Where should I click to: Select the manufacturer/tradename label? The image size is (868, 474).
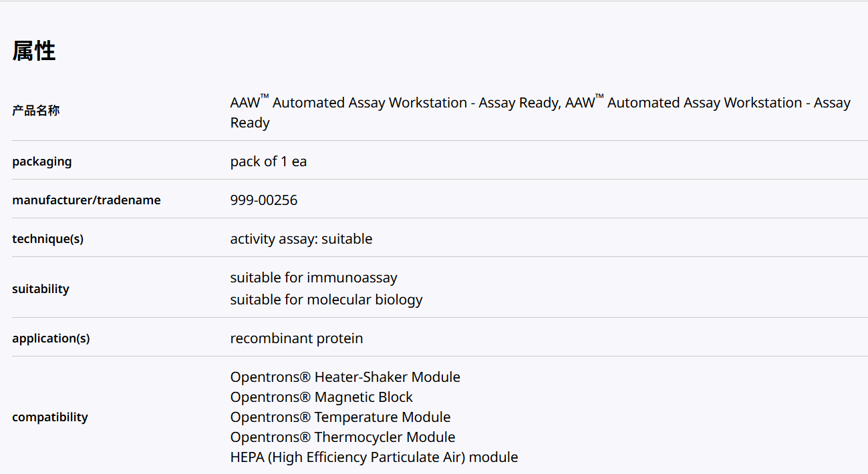click(86, 200)
